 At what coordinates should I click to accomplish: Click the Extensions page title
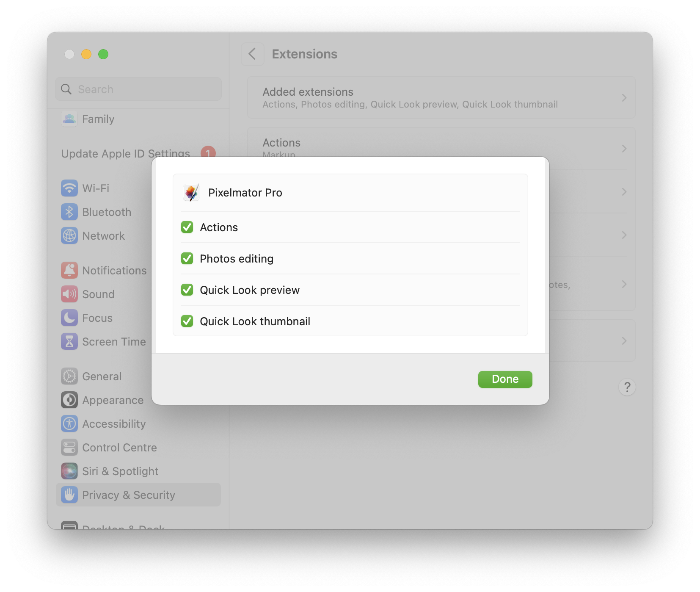(x=305, y=54)
